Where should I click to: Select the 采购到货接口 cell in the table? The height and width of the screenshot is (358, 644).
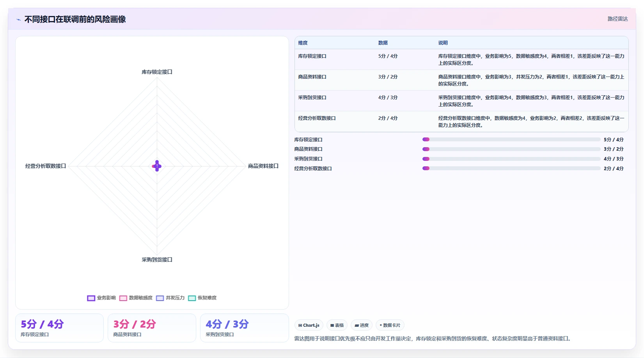(x=312, y=98)
